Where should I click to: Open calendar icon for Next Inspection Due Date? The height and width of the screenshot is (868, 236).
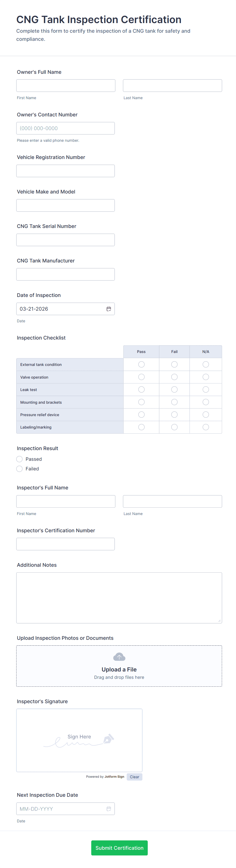coord(109,808)
